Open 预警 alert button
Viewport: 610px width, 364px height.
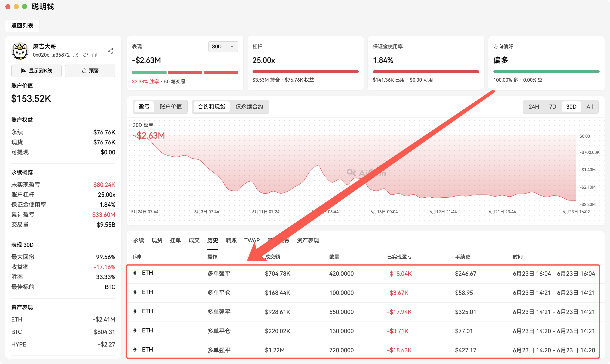point(90,71)
